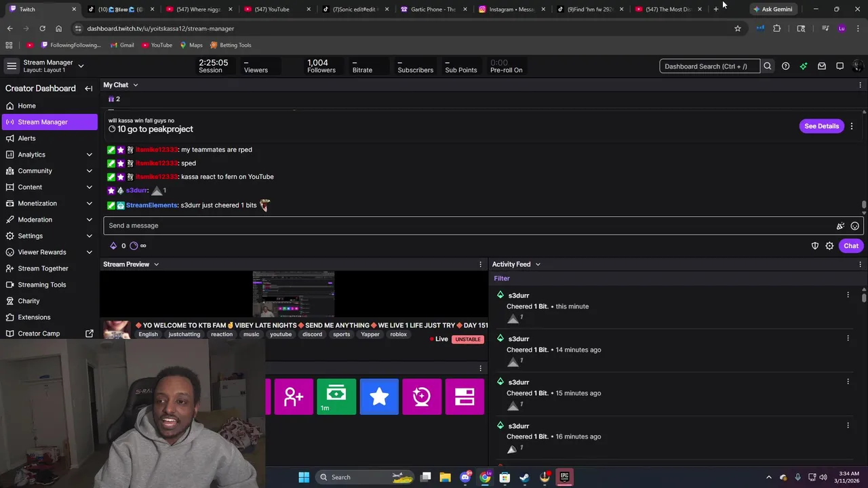Open the Stream Manager layout dropdown
The width and height of the screenshot is (868, 488).
[81, 66]
